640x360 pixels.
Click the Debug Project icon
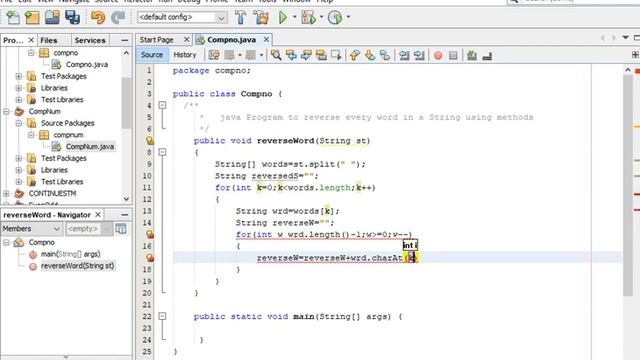(308, 17)
